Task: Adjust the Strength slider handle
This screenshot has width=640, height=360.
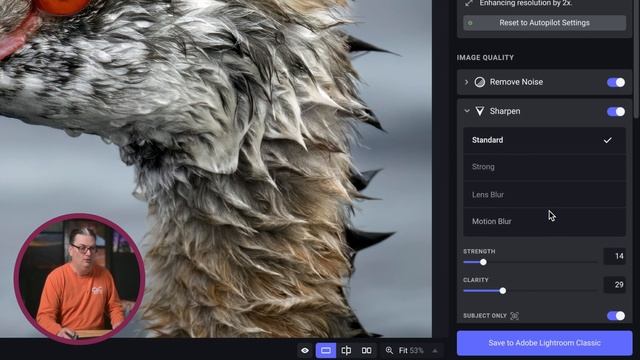Action: [x=483, y=262]
